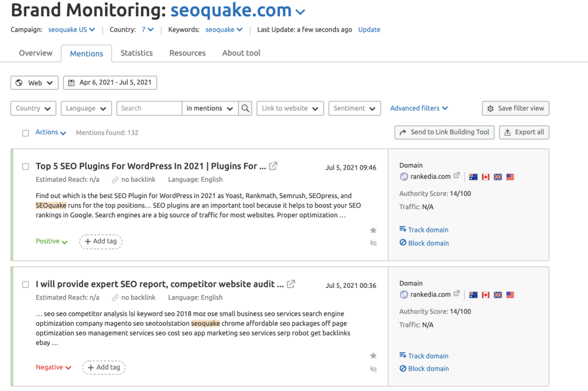Click the search magnifier icon
588x391 pixels.
tap(245, 108)
